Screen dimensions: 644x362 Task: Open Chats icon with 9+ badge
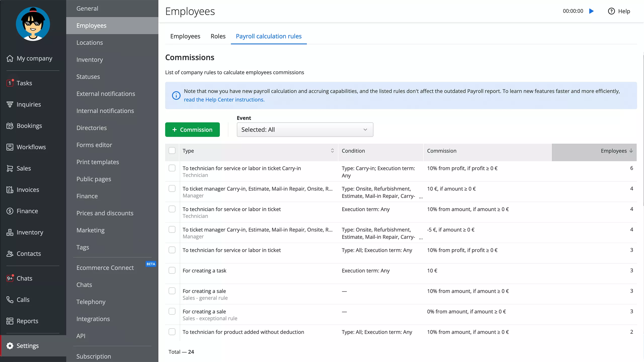[x=10, y=278]
